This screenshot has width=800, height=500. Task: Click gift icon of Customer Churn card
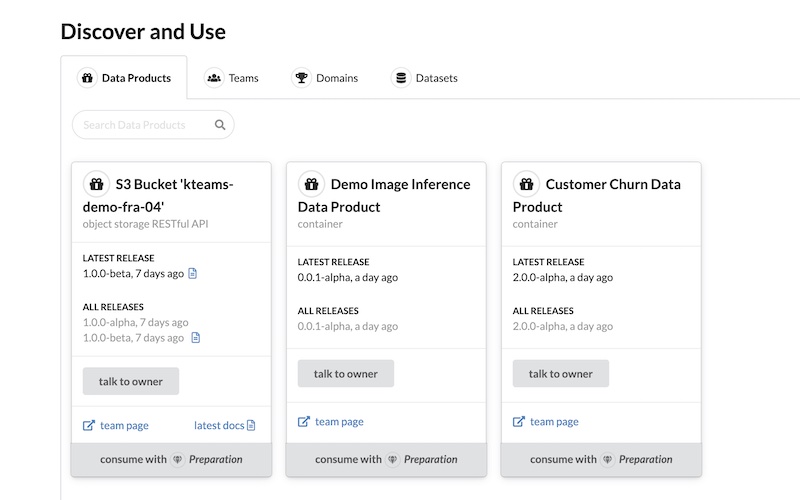click(527, 184)
